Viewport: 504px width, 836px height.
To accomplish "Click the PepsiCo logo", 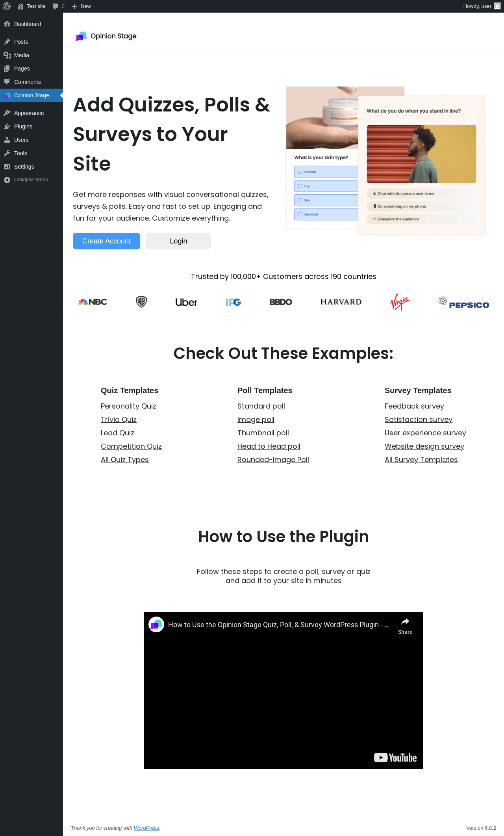I will point(463,303).
